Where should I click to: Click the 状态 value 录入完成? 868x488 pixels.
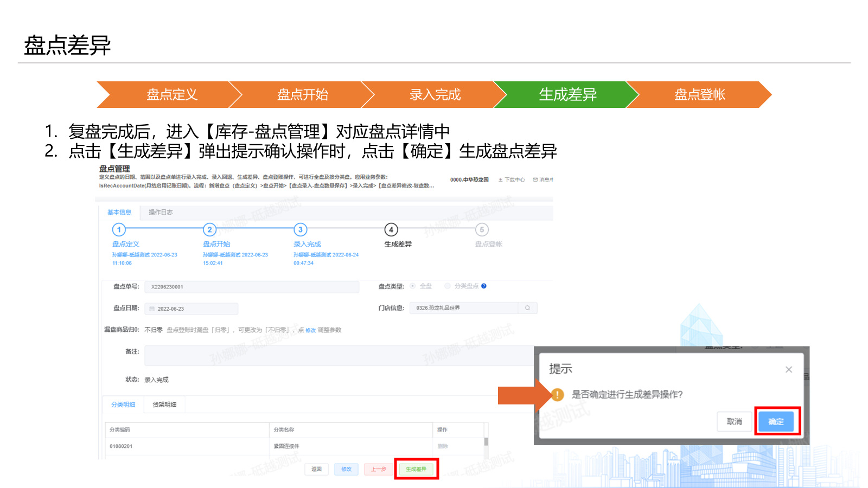156,380
